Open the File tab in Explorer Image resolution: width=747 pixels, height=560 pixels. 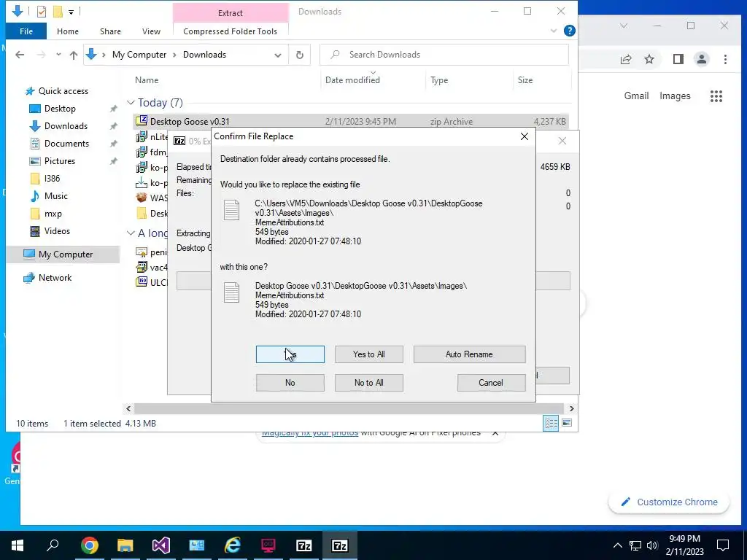click(26, 31)
